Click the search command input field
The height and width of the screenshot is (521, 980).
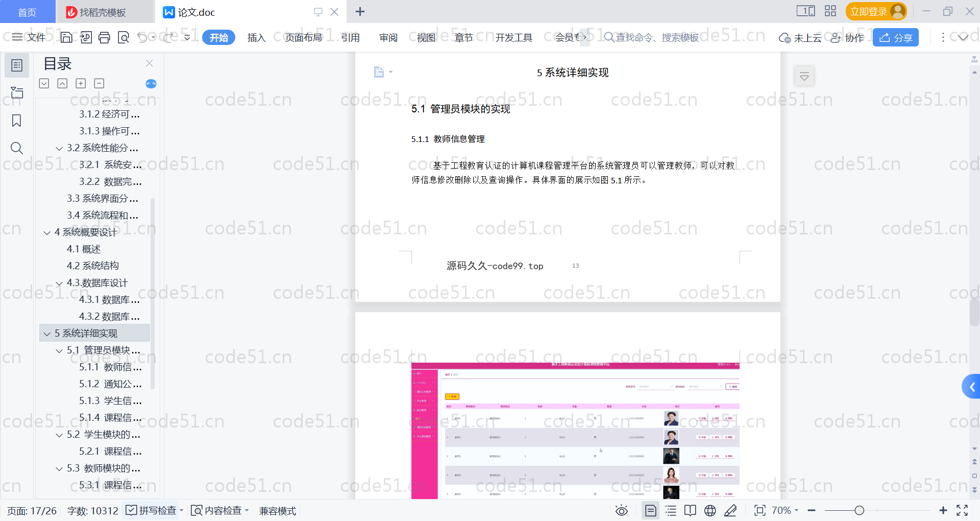point(651,37)
